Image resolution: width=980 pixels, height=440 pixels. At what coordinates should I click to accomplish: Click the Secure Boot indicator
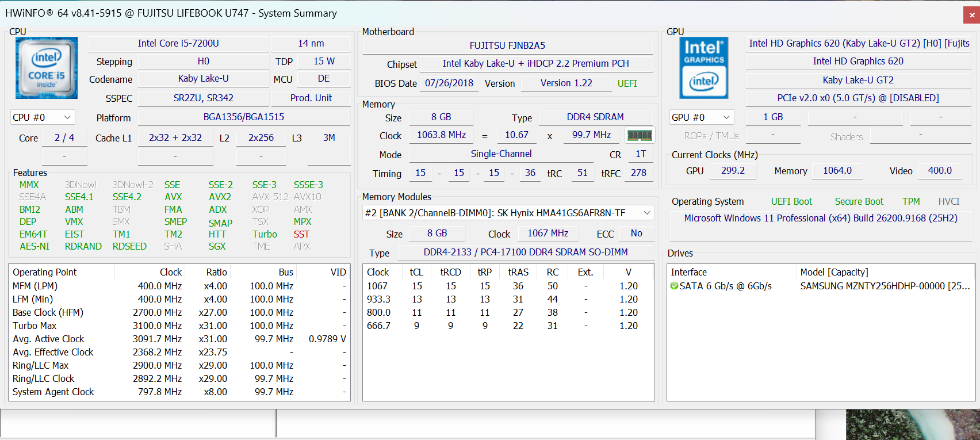pos(859,201)
